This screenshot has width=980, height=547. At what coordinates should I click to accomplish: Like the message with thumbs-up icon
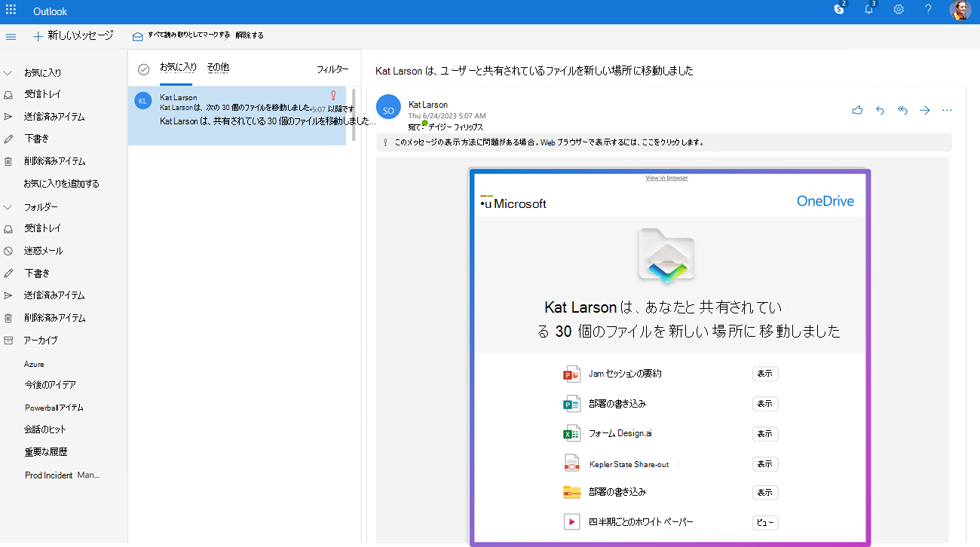click(857, 110)
